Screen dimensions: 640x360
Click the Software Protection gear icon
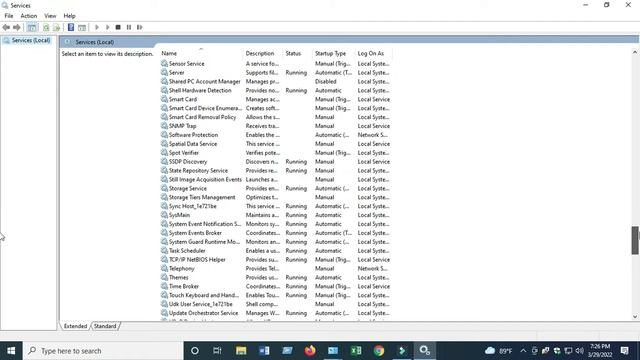pos(164,135)
